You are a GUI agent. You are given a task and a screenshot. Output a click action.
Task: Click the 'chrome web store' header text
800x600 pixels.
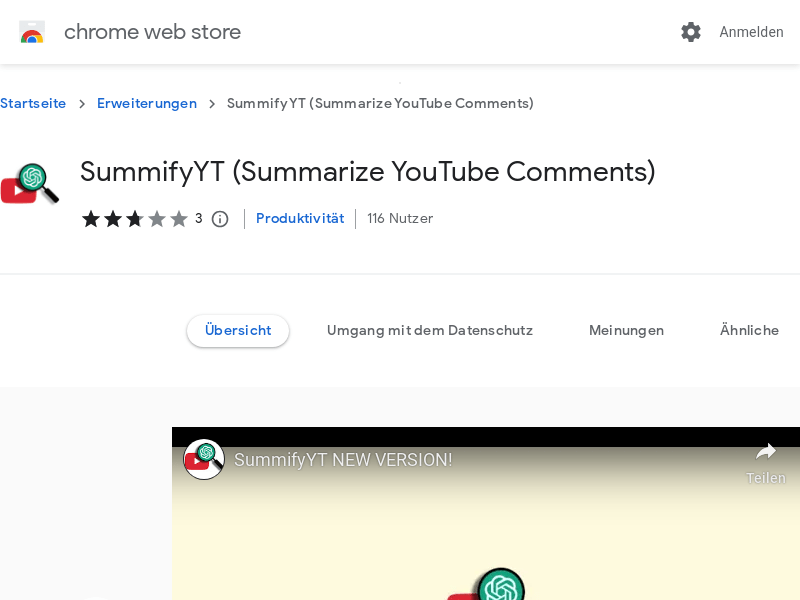152,32
